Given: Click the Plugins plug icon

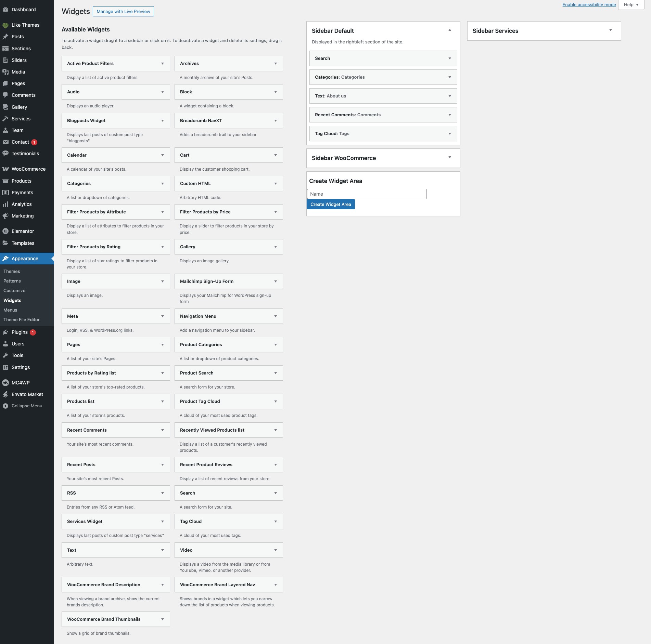Looking at the screenshot, I should tap(5, 332).
